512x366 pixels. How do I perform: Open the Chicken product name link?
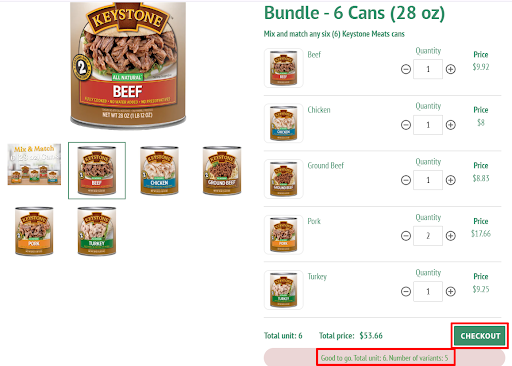319,110
